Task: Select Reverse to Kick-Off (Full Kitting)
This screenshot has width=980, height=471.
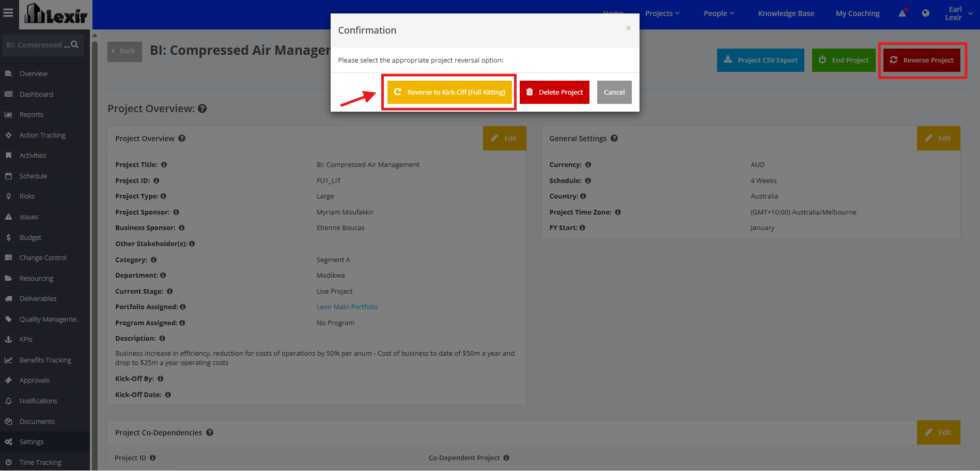Action: coord(449,92)
